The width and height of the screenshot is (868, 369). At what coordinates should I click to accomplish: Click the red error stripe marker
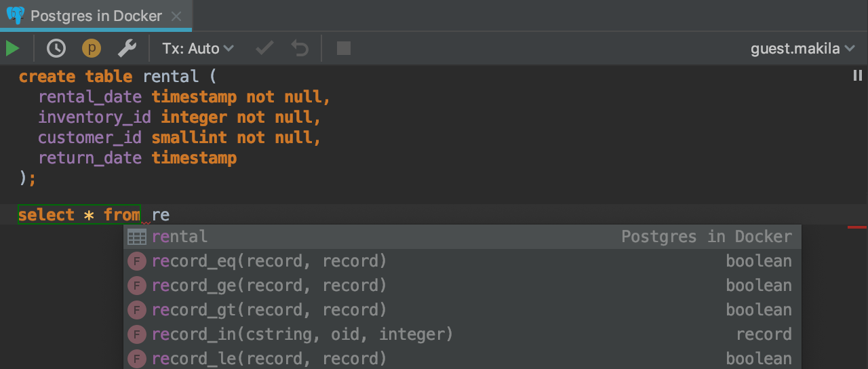tap(857, 227)
